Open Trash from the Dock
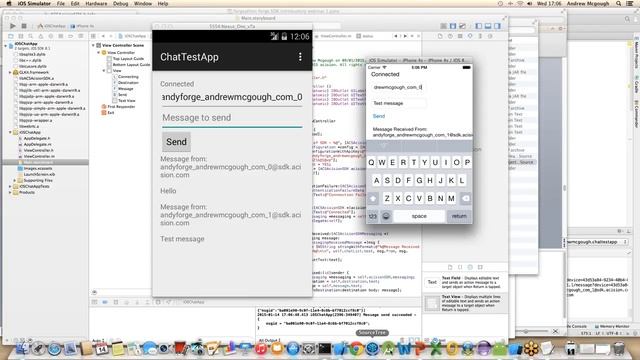Viewport: 640px width, 360px height. (x=619, y=349)
